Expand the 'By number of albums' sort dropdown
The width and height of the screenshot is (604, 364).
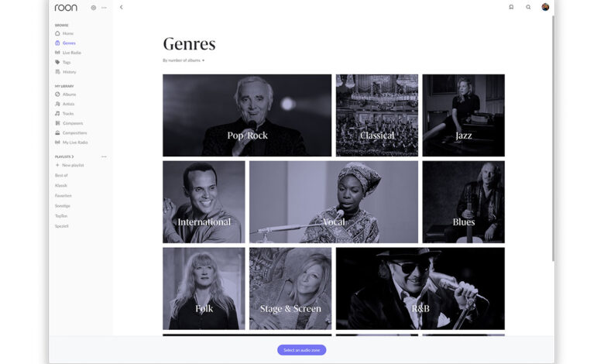[x=184, y=60]
